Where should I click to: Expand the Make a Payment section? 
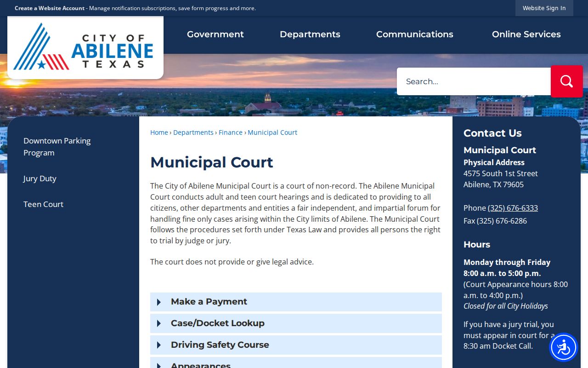coord(296,302)
